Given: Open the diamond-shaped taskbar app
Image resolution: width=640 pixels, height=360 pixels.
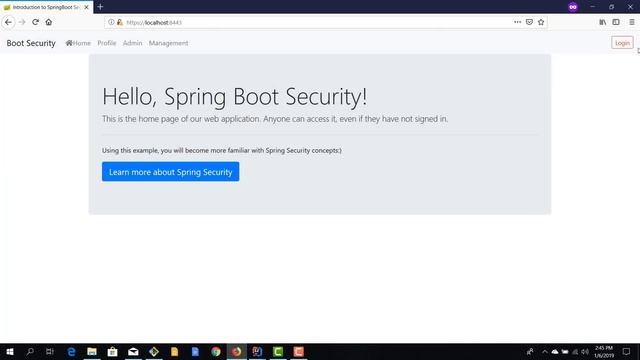Looking at the screenshot, I should pos(154,351).
